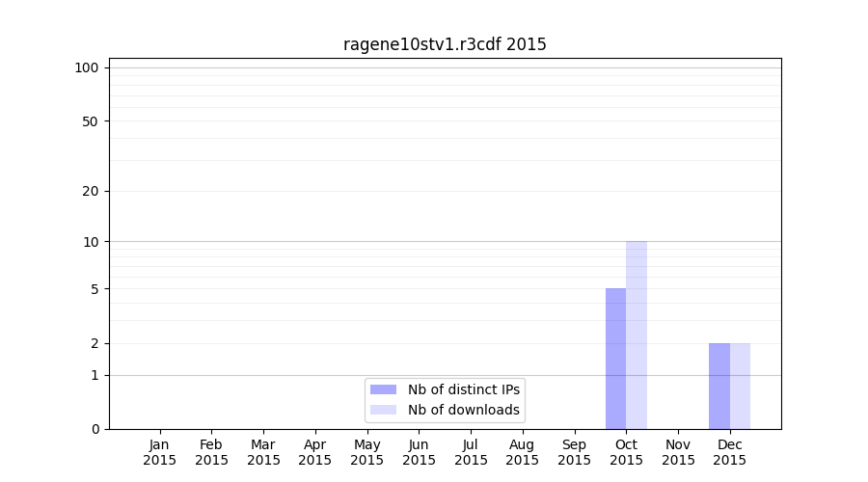868x482 pixels.
Task: Click the Nov 2015 x-axis label
Action: point(678,452)
